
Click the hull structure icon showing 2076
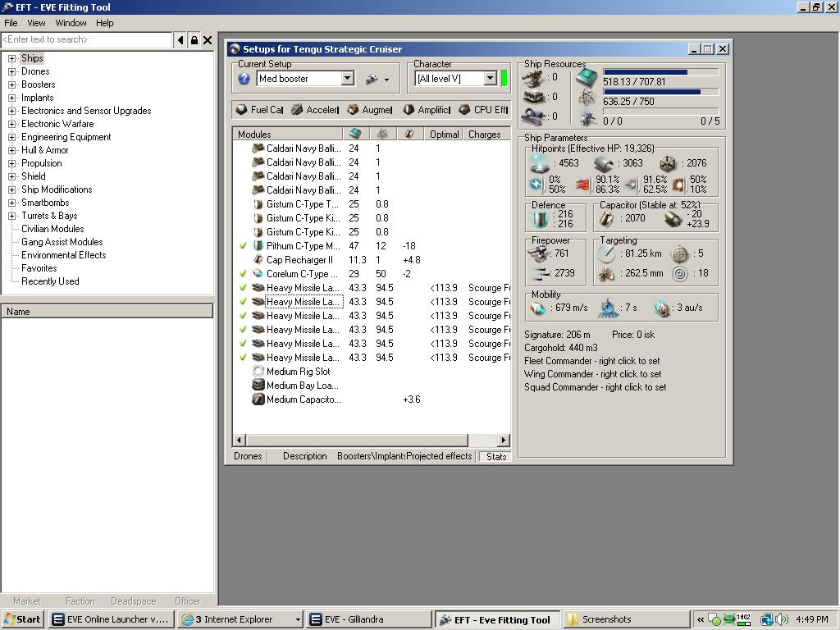[668, 163]
